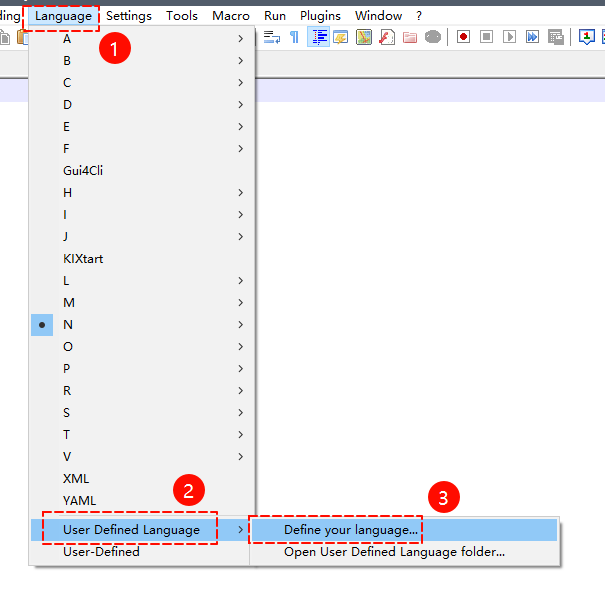Toggle Word wrap in the toolbar
605x598 pixels.
click(x=272, y=37)
